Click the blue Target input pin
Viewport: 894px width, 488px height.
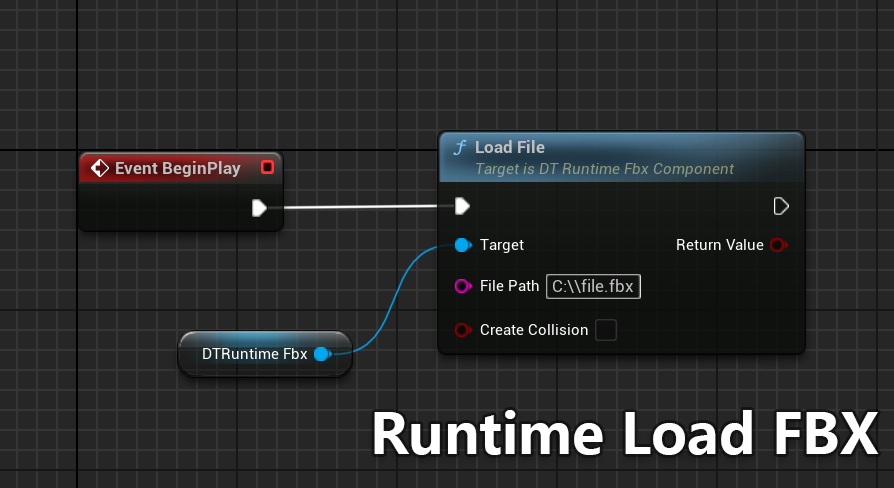click(x=463, y=245)
